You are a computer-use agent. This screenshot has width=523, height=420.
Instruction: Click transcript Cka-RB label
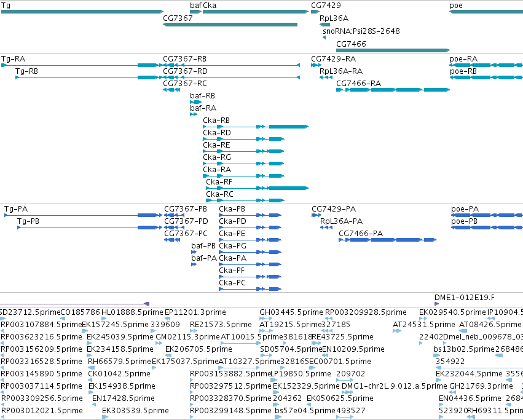(216, 120)
